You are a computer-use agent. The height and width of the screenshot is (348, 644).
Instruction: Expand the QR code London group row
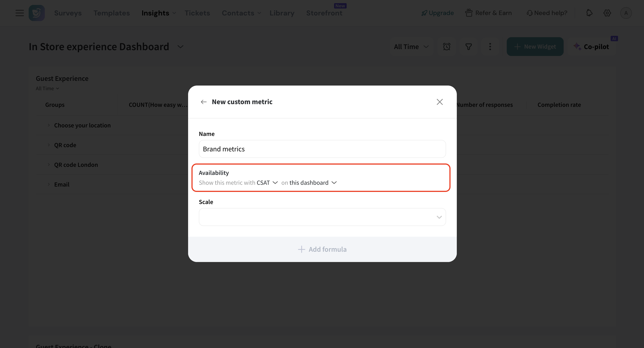coord(49,165)
